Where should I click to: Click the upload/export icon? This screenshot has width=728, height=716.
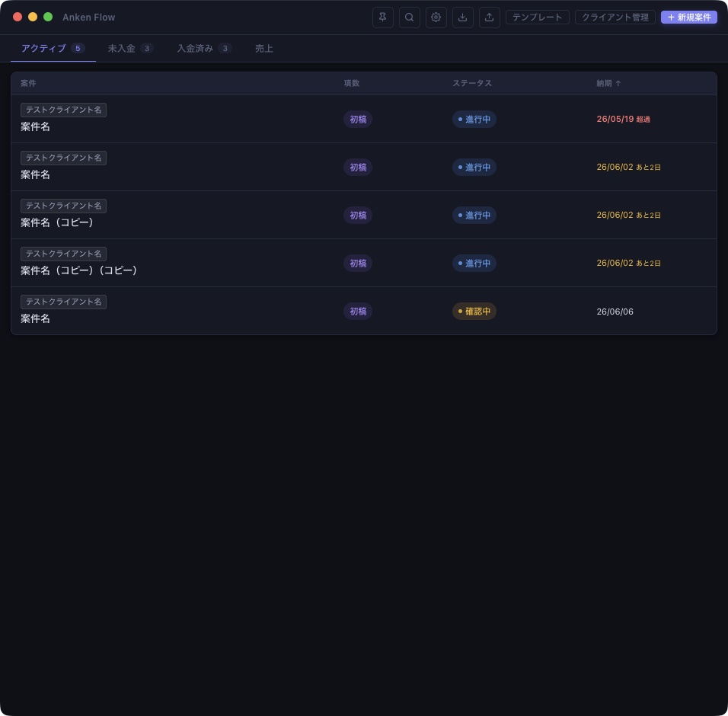coord(489,18)
